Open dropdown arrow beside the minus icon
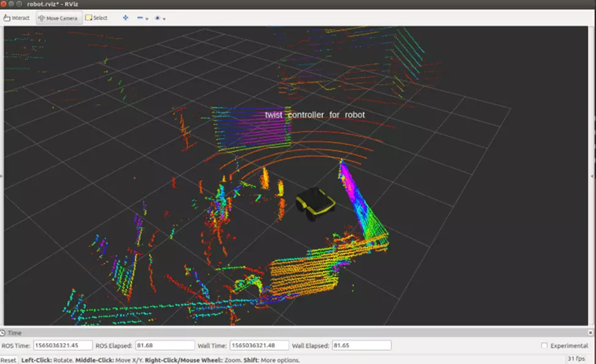 (x=147, y=18)
